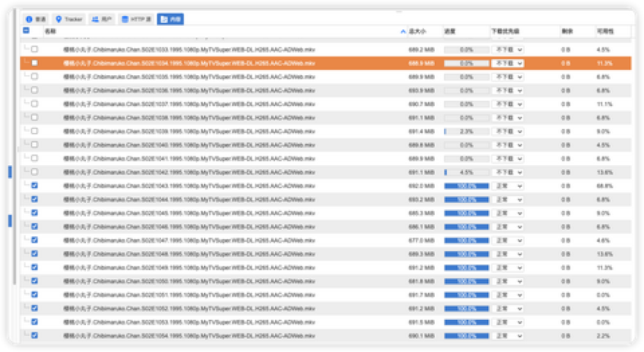The image size is (644, 352).
Task: Click the S02E1041 file name
Action: (x=190, y=159)
